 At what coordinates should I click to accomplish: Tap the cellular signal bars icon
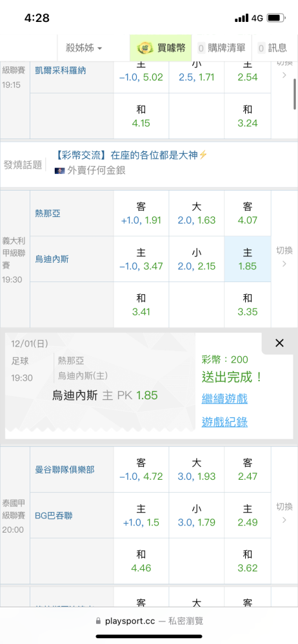242,19
